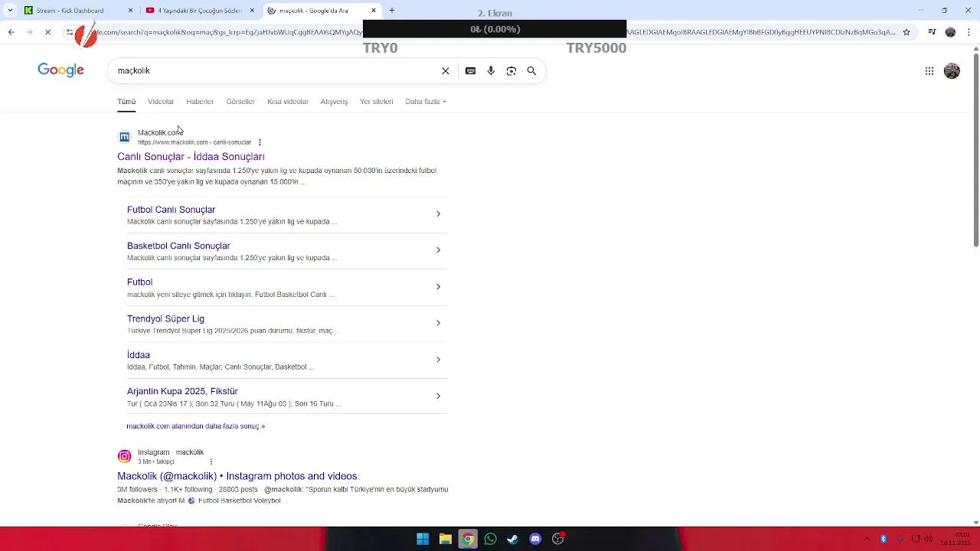Open the Windows Start menu
The width and height of the screenshot is (980, 551).
[423, 539]
